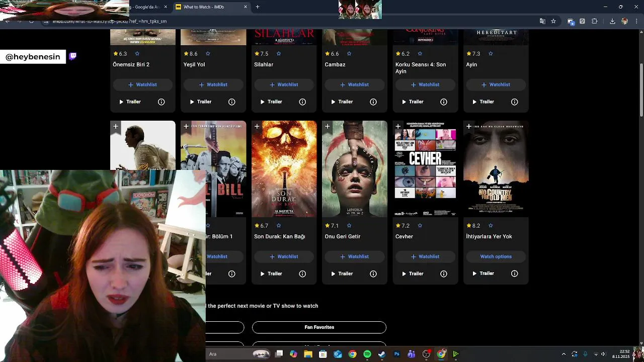The width and height of the screenshot is (644, 362).
Task: Open a new browser tab
Action: [x=257, y=7]
